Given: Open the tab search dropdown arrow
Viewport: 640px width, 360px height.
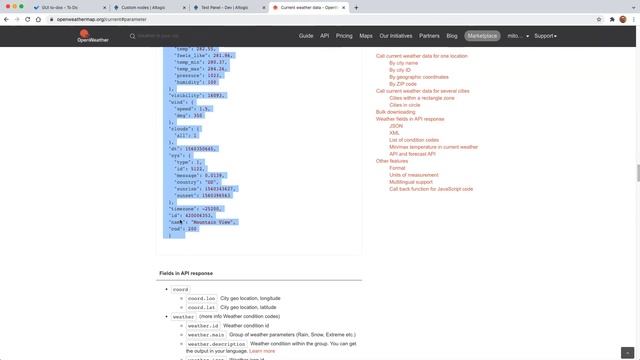Looking at the screenshot, I should pos(633,7).
